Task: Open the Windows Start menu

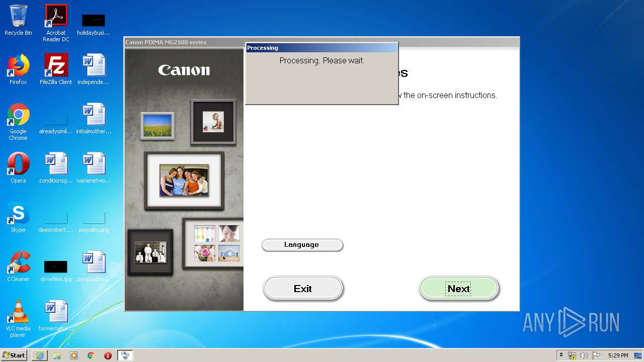Action: point(14,355)
